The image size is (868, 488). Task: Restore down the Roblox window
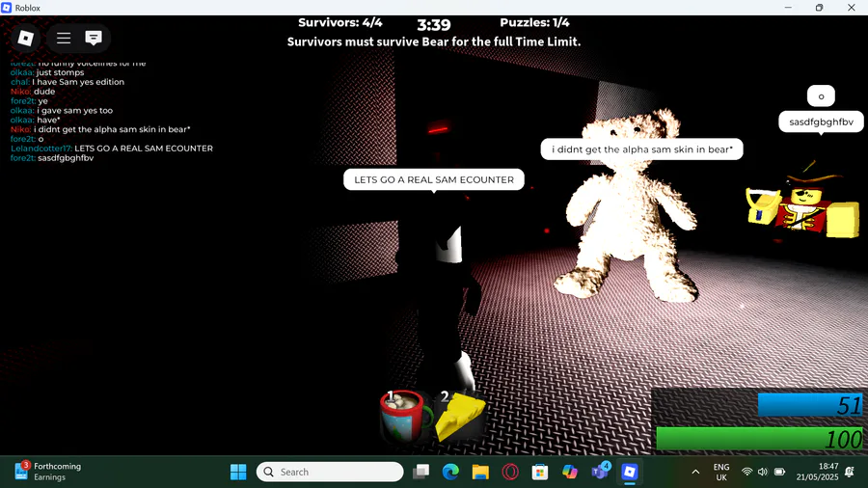pos(819,8)
